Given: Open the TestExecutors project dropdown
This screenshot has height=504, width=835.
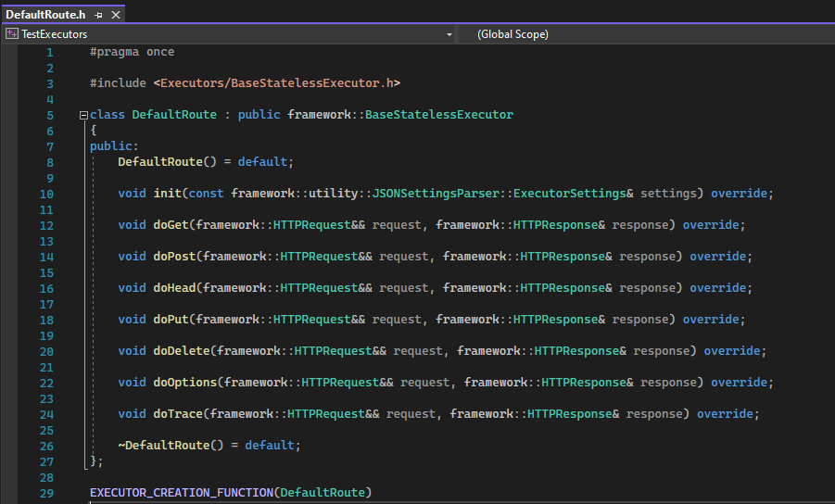Looking at the screenshot, I should click(449, 34).
